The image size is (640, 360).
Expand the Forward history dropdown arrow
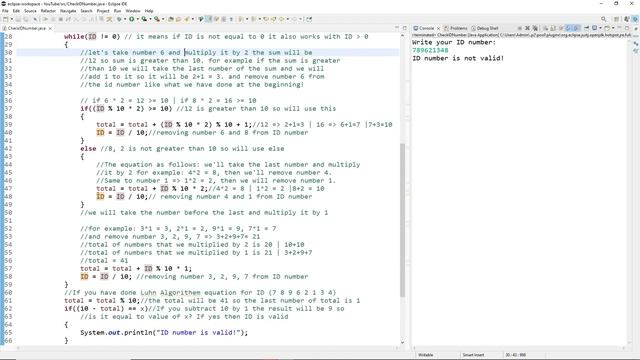pyautogui.click(x=300, y=19)
